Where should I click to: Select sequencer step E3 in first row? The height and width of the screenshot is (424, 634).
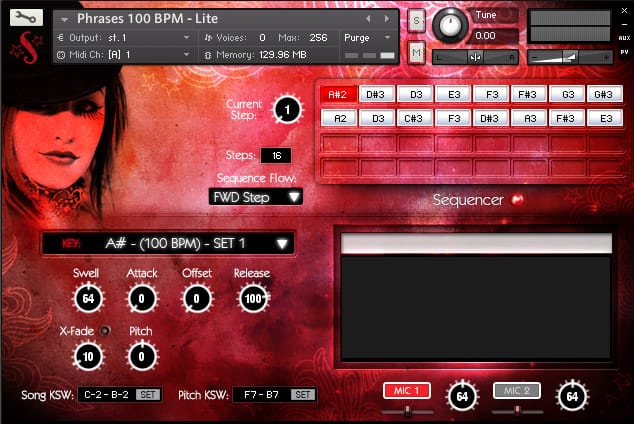point(454,95)
